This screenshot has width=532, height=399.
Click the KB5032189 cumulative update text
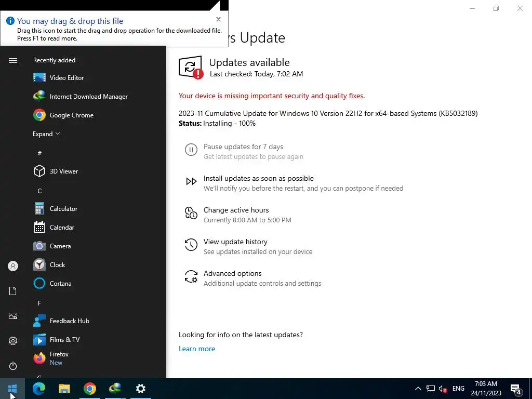(x=328, y=113)
